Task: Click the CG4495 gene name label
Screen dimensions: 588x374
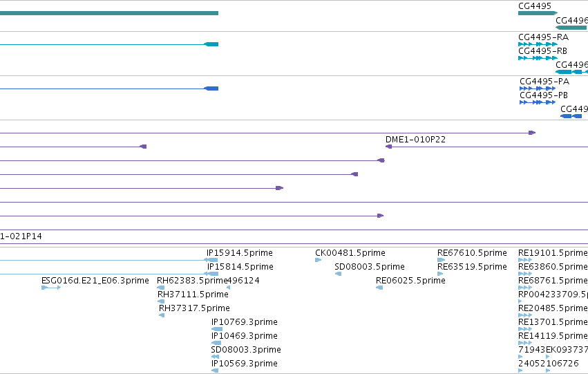Action: point(535,6)
